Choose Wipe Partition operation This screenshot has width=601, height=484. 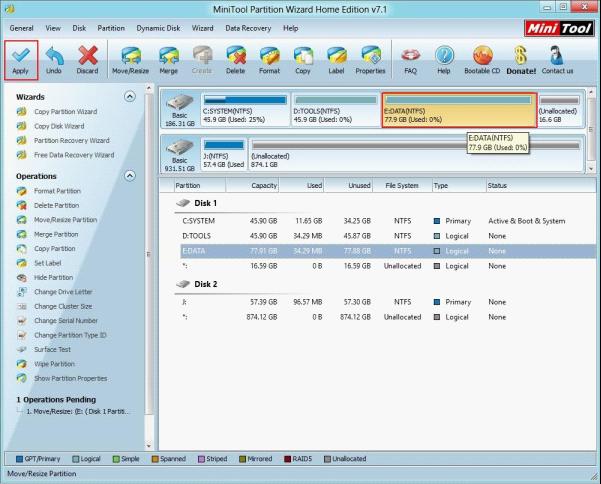(x=54, y=364)
